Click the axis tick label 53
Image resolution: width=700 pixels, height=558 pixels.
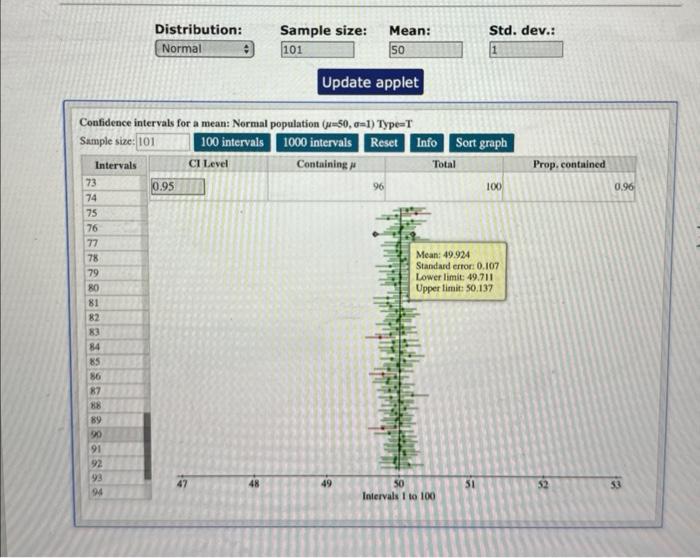[x=616, y=485]
